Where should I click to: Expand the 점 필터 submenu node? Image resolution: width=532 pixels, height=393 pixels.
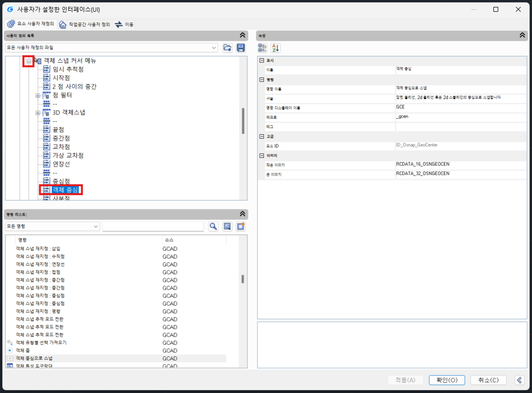[38, 96]
